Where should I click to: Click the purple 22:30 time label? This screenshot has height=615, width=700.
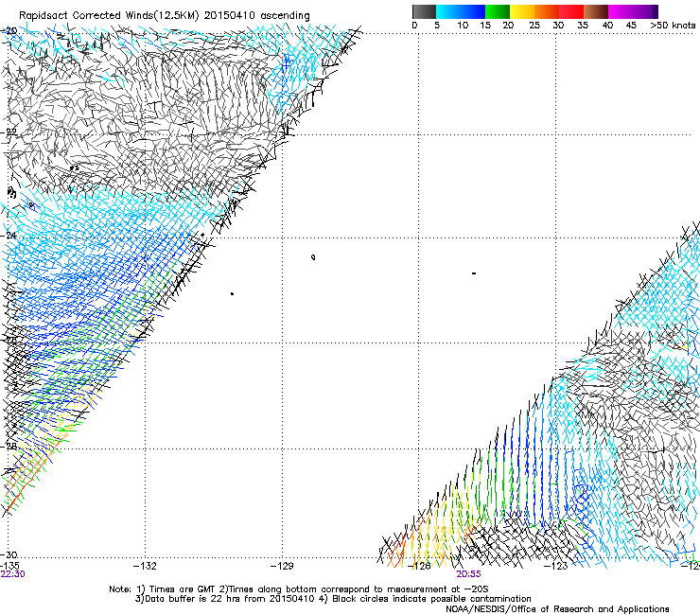click(x=13, y=574)
